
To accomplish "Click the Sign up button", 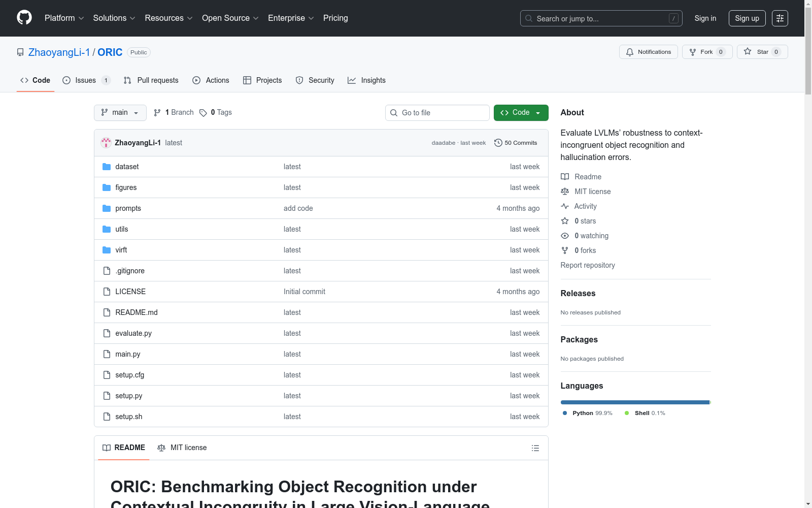I will click(747, 18).
